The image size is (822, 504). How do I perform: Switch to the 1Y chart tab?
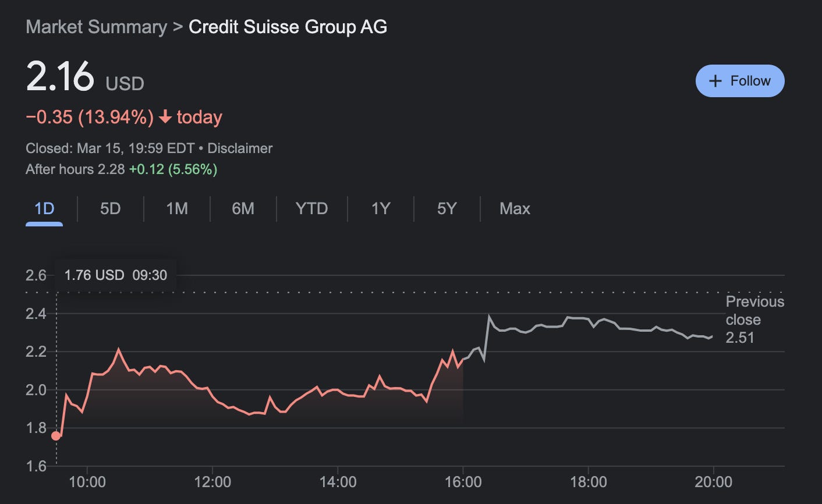point(378,208)
